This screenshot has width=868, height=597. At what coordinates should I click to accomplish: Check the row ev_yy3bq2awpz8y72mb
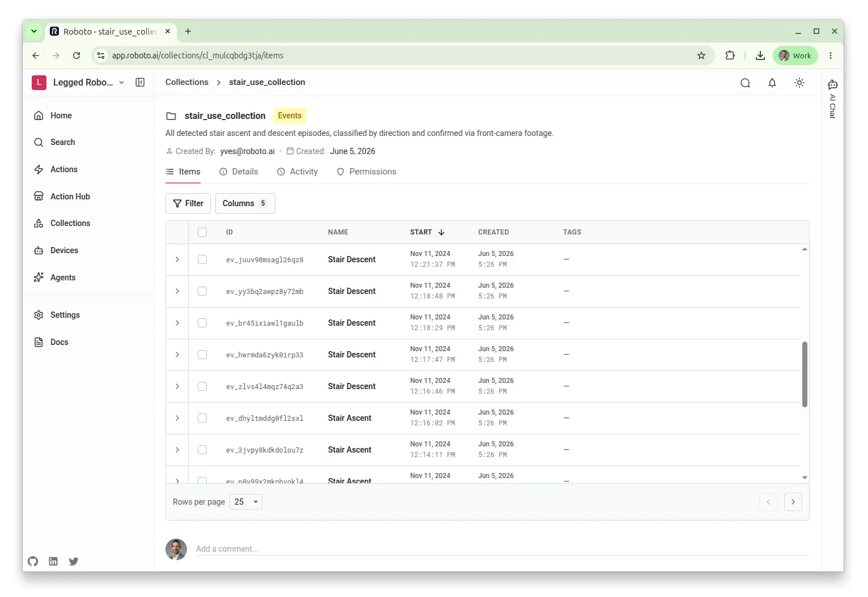(202, 291)
